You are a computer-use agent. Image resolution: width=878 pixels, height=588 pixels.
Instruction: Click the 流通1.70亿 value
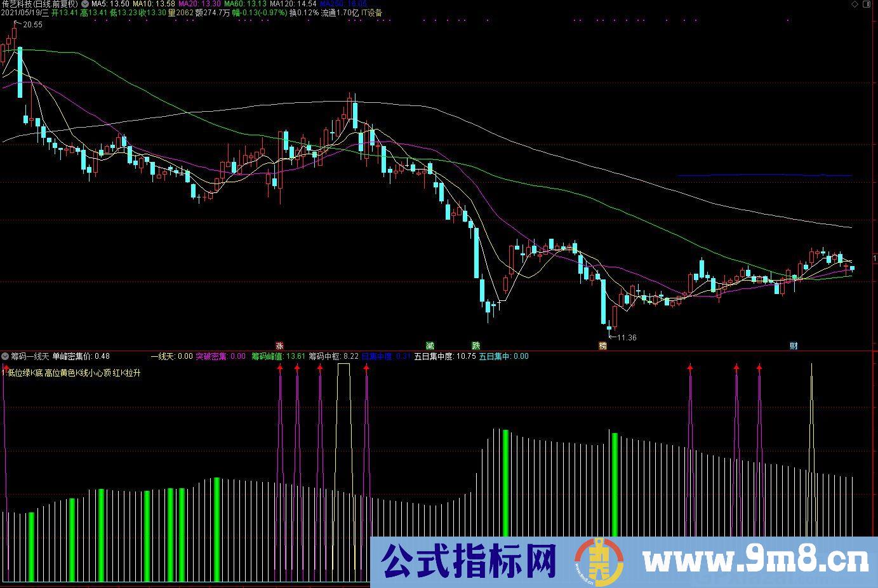[x=338, y=13]
